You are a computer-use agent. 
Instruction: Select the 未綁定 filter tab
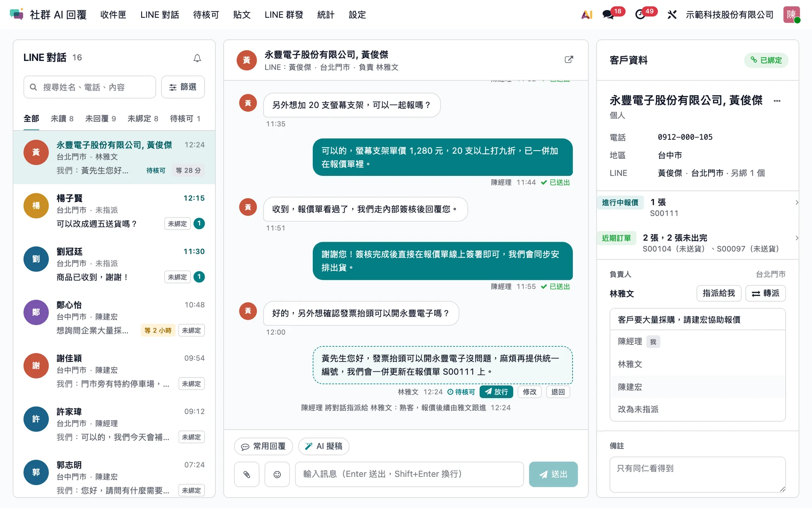coord(143,119)
